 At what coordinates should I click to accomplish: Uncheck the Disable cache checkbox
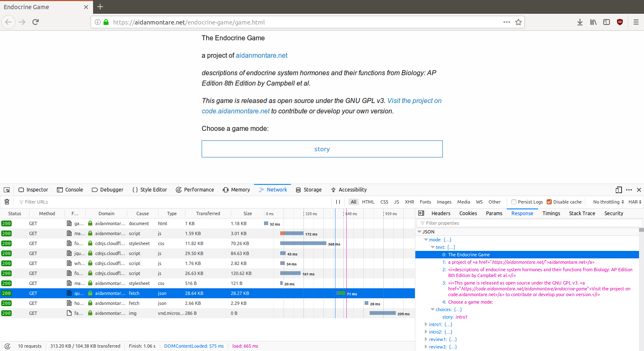coord(549,202)
